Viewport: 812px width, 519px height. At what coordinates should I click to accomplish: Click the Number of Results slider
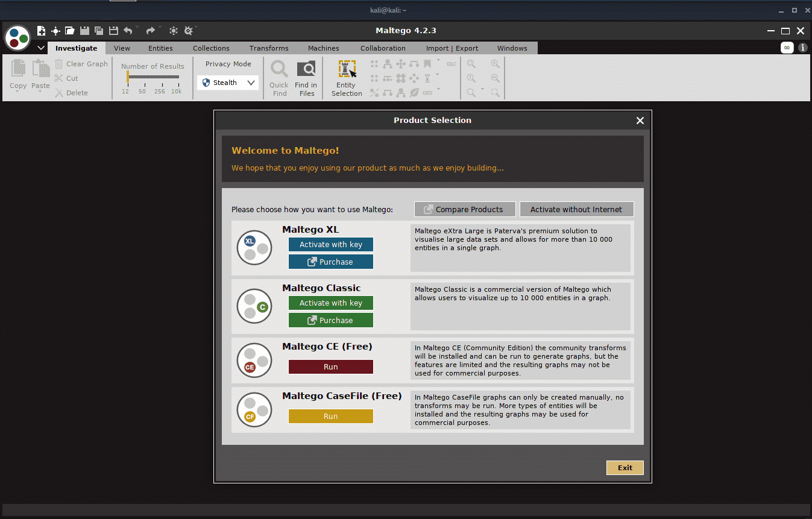pos(151,77)
